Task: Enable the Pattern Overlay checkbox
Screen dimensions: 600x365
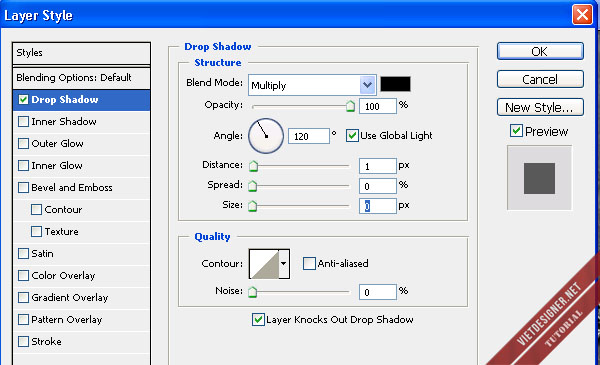Action: tap(23, 319)
